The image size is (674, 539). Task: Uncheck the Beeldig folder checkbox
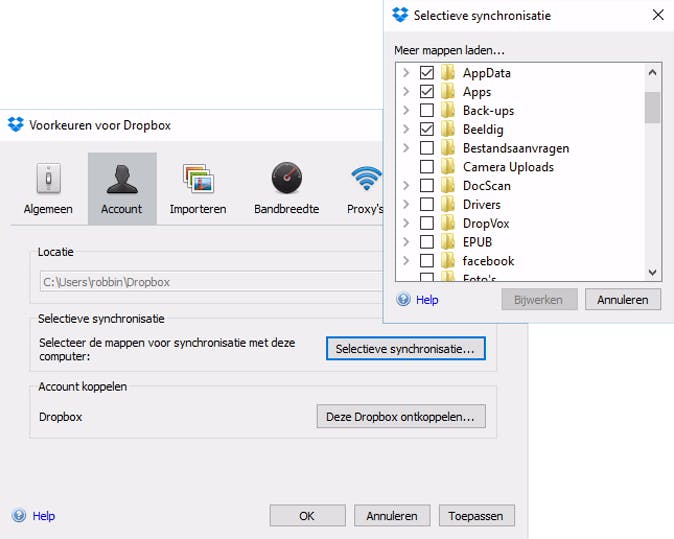coord(426,129)
